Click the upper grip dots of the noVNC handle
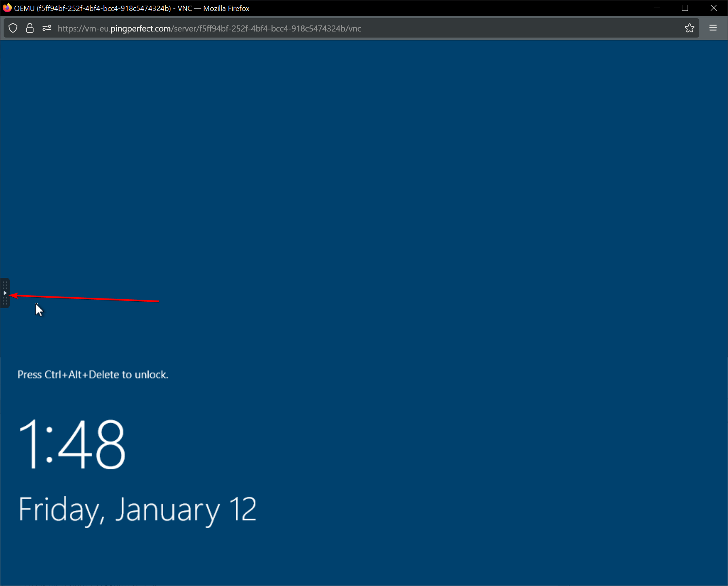This screenshot has height=586, width=728. [x=5, y=285]
